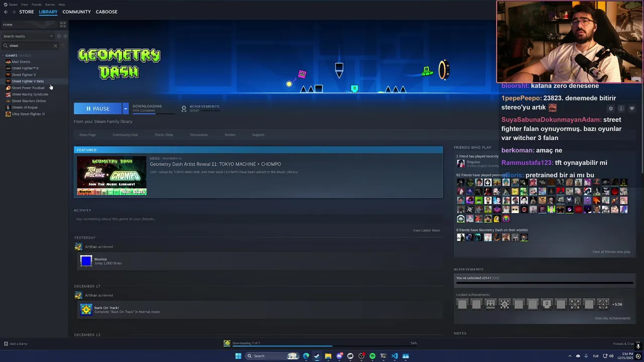Open the Store Page link
Screen dimensions: 644x362
[88, 135]
